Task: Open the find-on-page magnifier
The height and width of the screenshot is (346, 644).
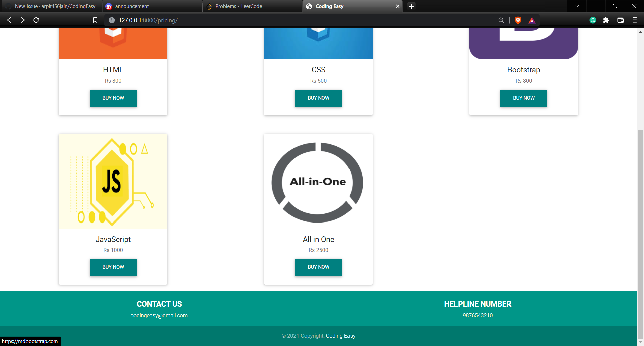Action: click(x=501, y=20)
